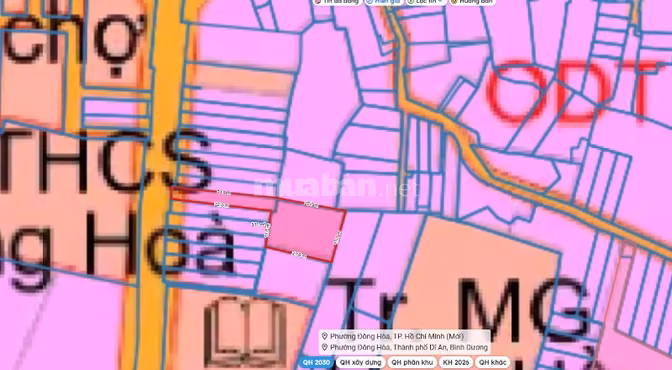The height and width of the screenshot is (370, 672).
Task: Click the location pin icon beside Thành phố Dĩ An address
Action: [x=324, y=347]
